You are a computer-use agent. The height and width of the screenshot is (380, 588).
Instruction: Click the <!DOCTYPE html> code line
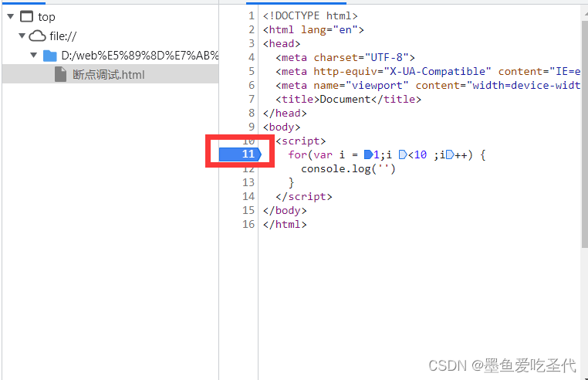coord(310,15)
